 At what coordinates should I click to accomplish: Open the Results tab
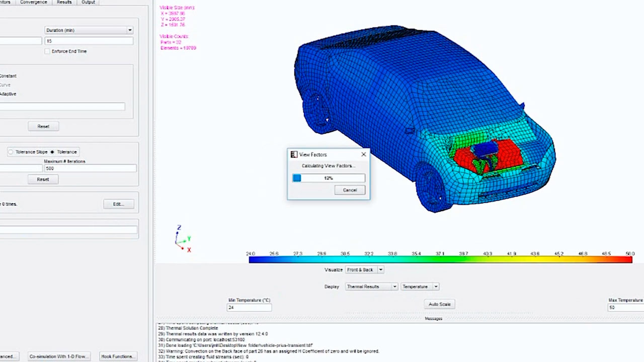coord(64,3)
